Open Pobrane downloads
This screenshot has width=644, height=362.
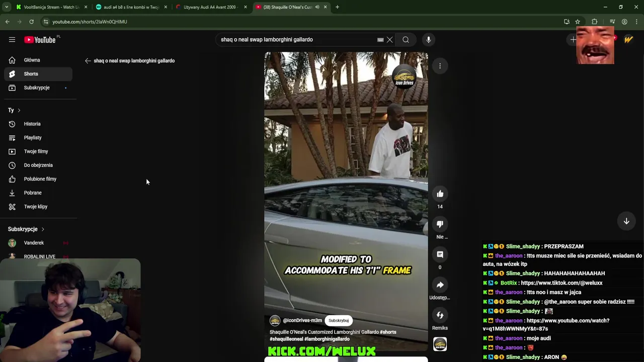38,193
